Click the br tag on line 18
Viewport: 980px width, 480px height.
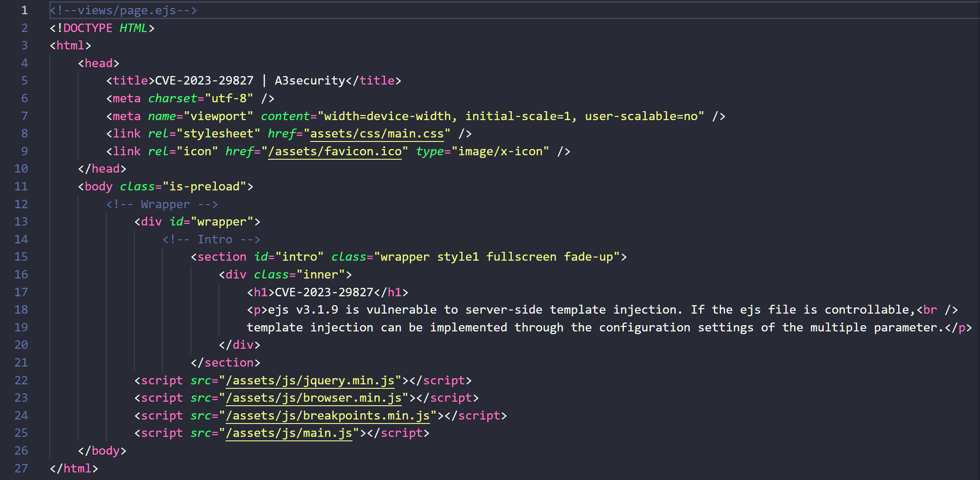point(937,310)
